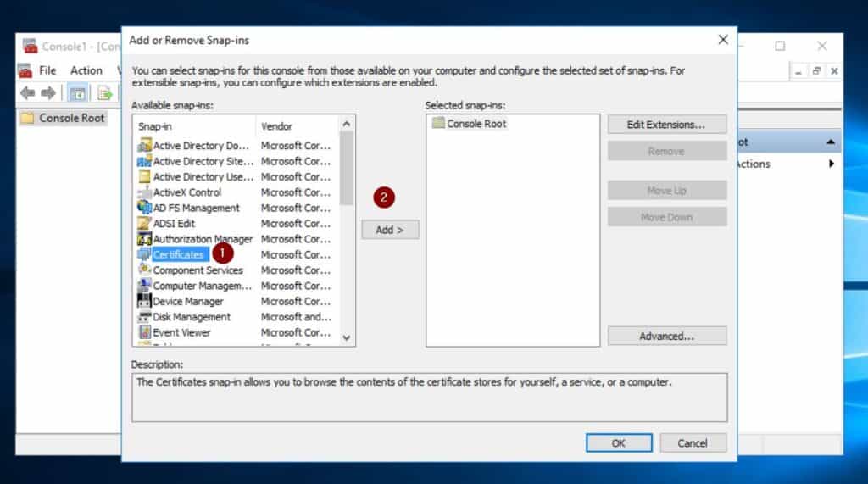Select the ADSI Edit snap-in name
The image size is (868, 484).
pyautogui.click(x=174, y=223)
